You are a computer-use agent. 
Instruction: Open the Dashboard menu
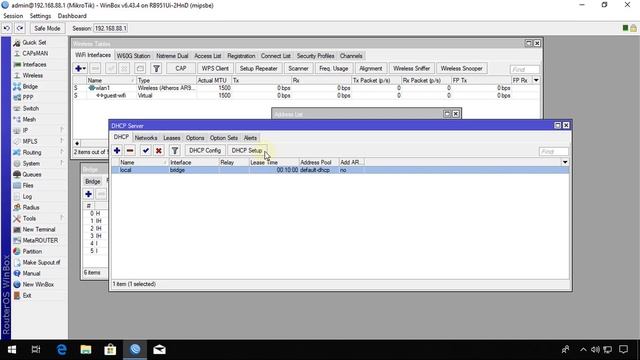tap(72, 16)
